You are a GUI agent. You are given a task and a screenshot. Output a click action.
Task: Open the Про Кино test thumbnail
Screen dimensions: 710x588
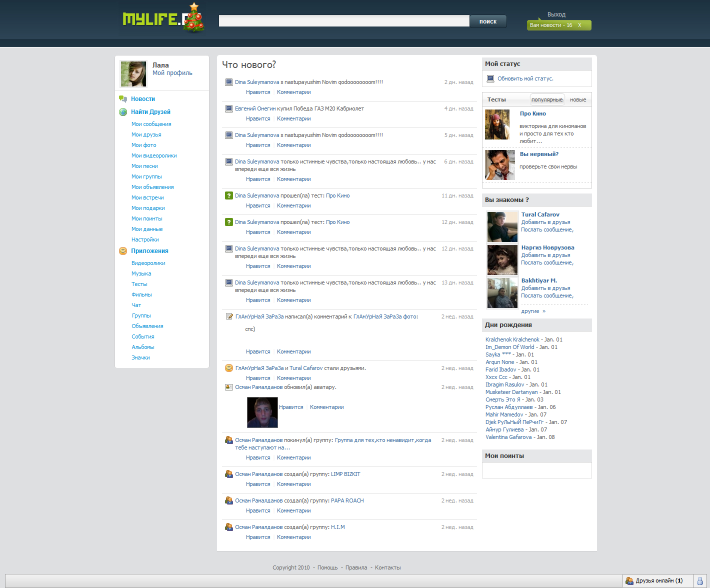coord(497,124)
